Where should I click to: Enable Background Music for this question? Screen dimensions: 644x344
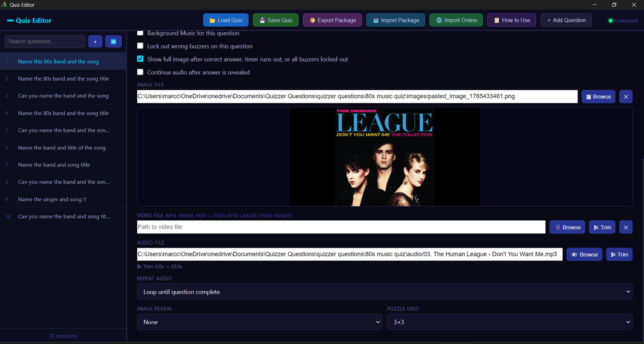pos(140,33)
